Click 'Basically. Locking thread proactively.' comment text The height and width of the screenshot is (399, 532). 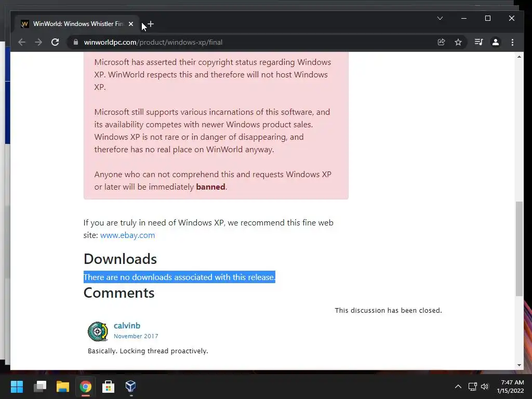click(148, 351)
